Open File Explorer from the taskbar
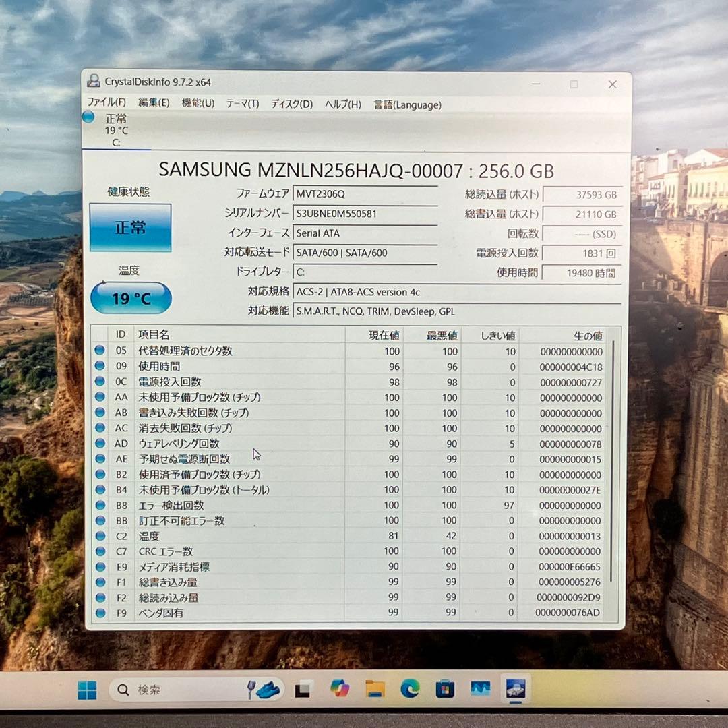Image resolution: width=728 pixels, height=728 pixels. tap(375, 690)
